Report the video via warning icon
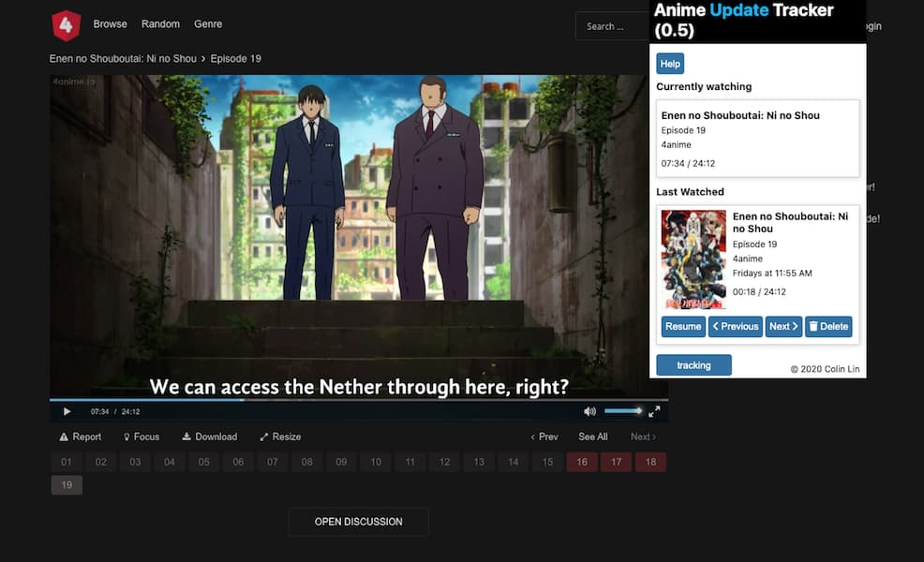This screenshot has width=924, height=562. (x=81, y=436)
